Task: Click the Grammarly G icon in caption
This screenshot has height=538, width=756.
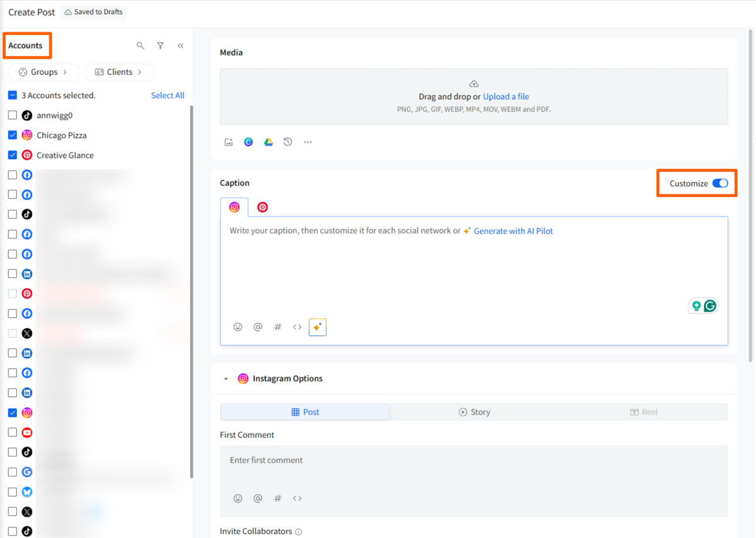Action: (x=710, y=306)
